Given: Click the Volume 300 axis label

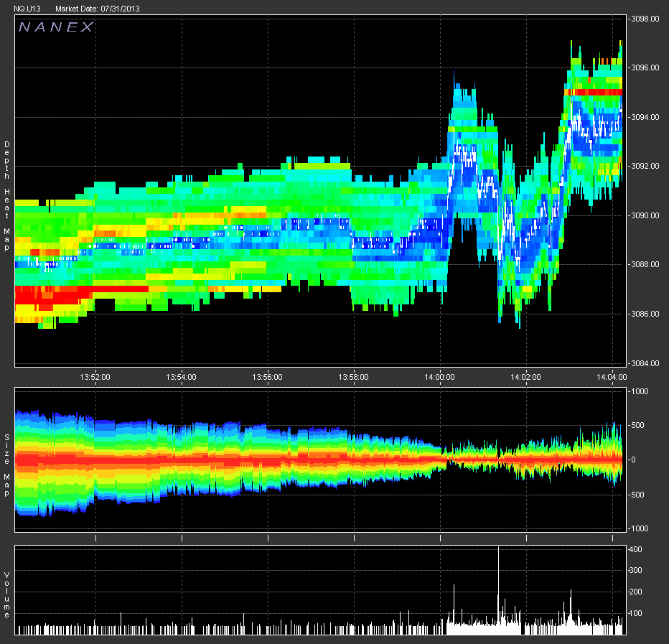Looking at the screenshot, I should [636, 571].
